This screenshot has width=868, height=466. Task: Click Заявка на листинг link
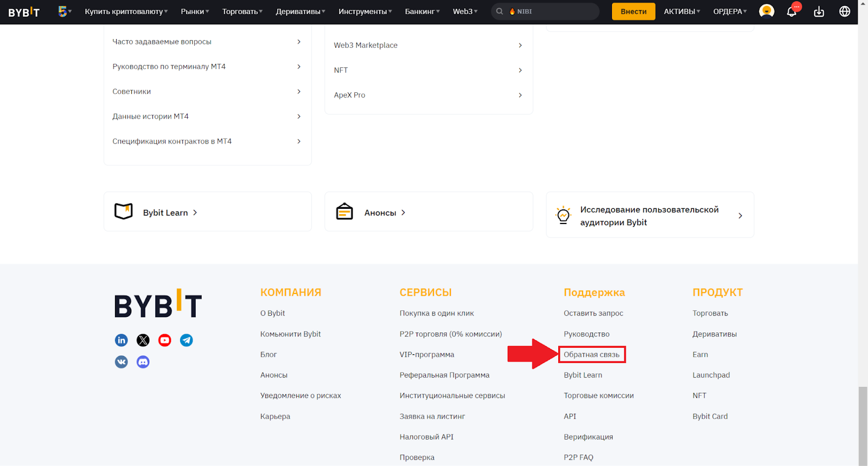[432, 417]
